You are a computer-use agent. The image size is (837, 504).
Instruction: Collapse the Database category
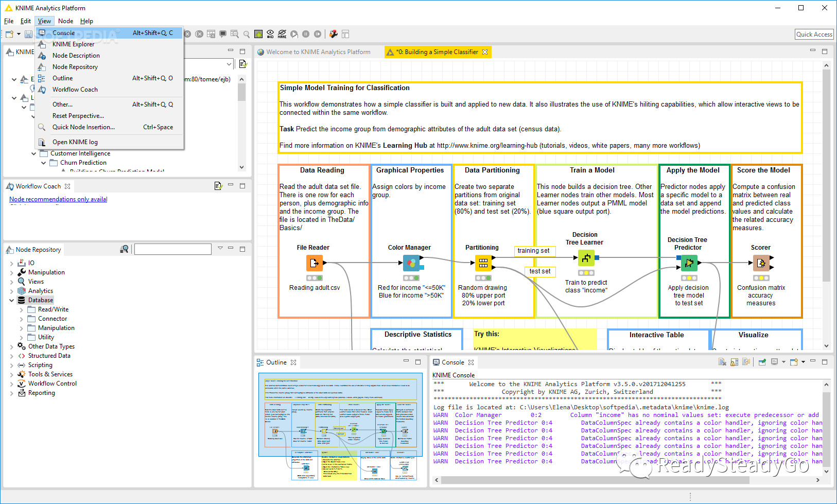point(12,300)
